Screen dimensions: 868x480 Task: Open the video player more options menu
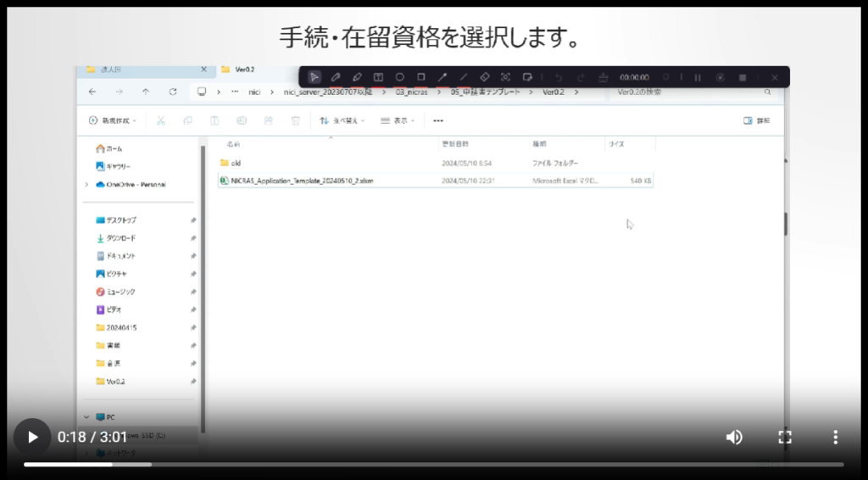pyautogui.click(x=835, y=437)
